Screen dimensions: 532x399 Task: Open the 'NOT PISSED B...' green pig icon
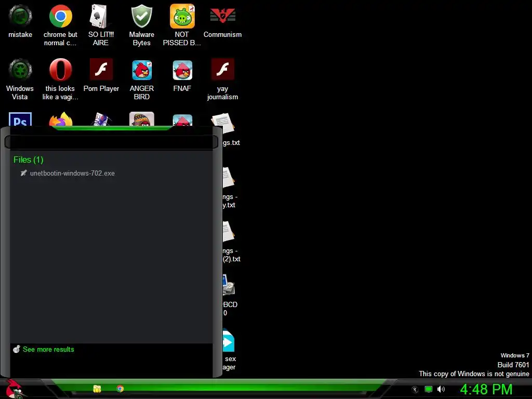tap(182, 25)
